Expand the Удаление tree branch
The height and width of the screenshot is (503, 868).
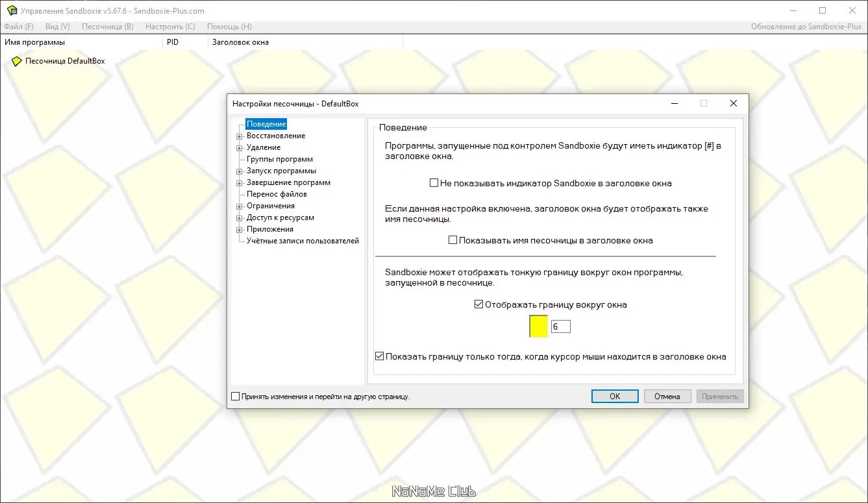(x=240, y=147)
